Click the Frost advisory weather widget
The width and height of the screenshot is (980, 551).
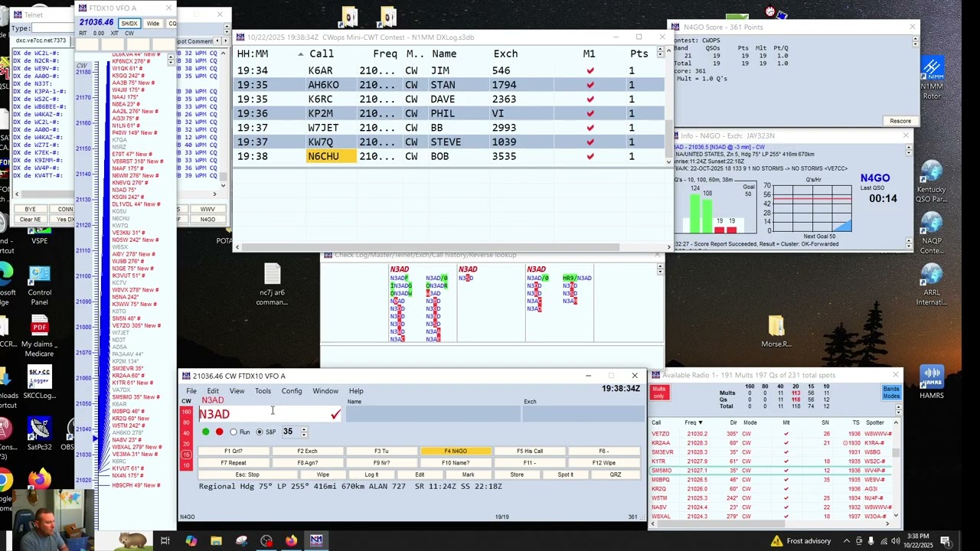pyautogui.click(x=801, y=541)
